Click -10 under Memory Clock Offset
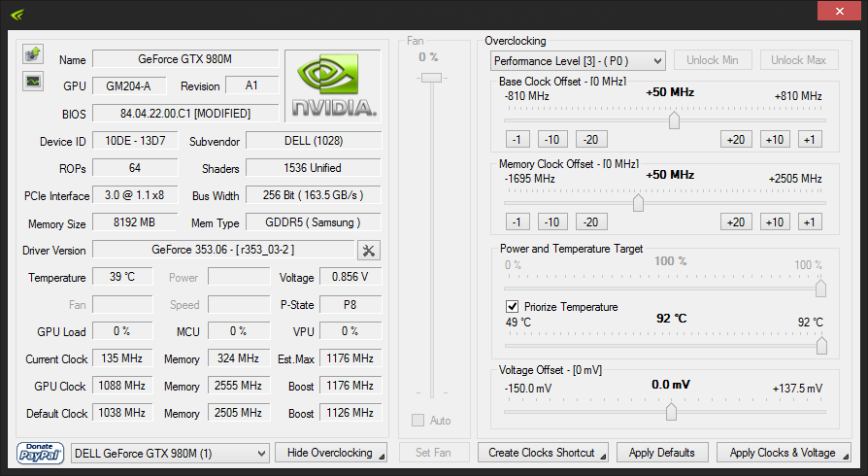The width and height of the screenshot is (868, 476). 552,222
